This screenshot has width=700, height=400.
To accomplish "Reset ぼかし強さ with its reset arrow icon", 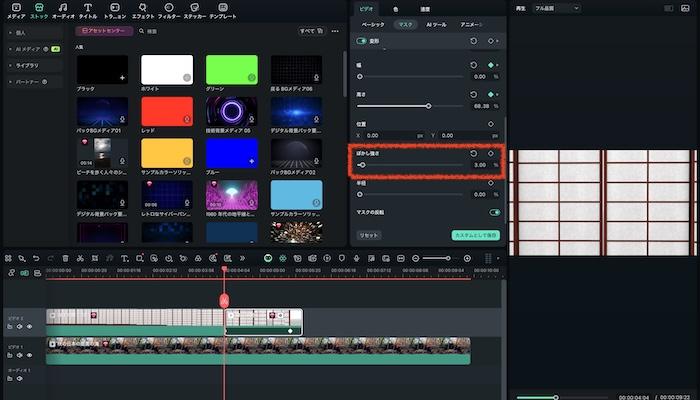I will point(473,153).
